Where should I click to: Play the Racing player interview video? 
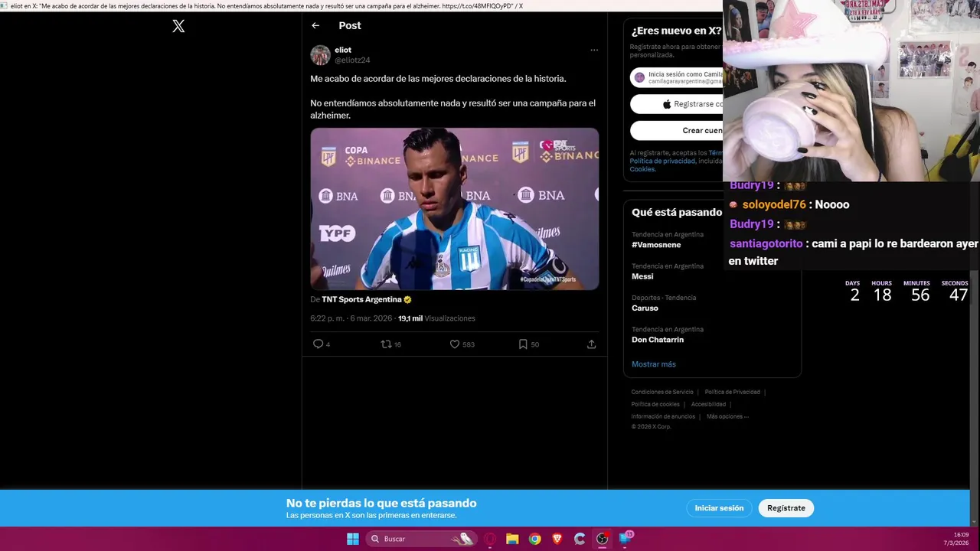[x=455, y=209]
